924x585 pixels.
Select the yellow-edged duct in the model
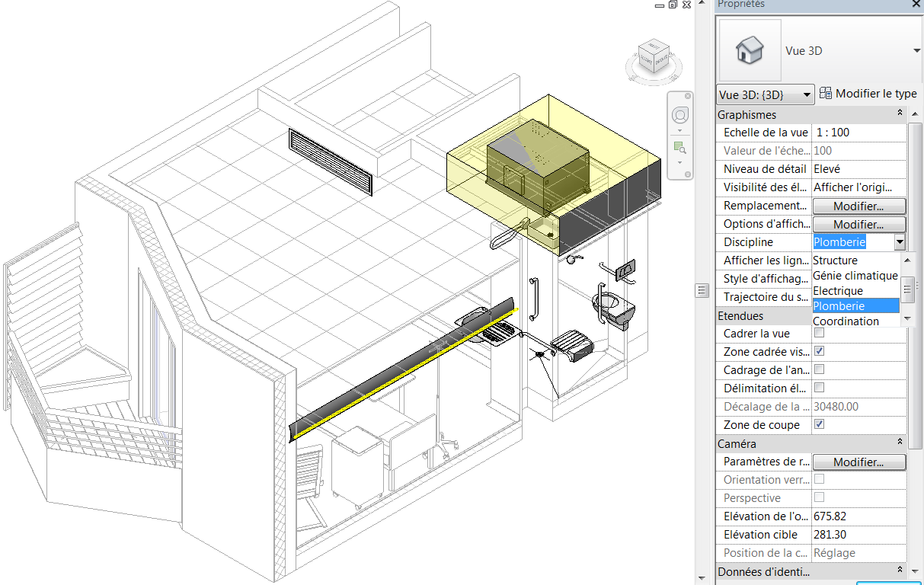pos(404,372)
